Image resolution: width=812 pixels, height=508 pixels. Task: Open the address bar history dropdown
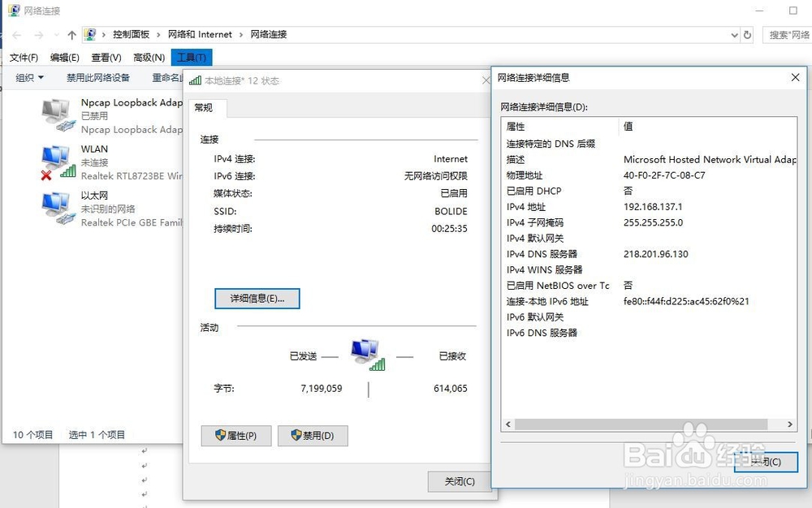pos(733,34)
